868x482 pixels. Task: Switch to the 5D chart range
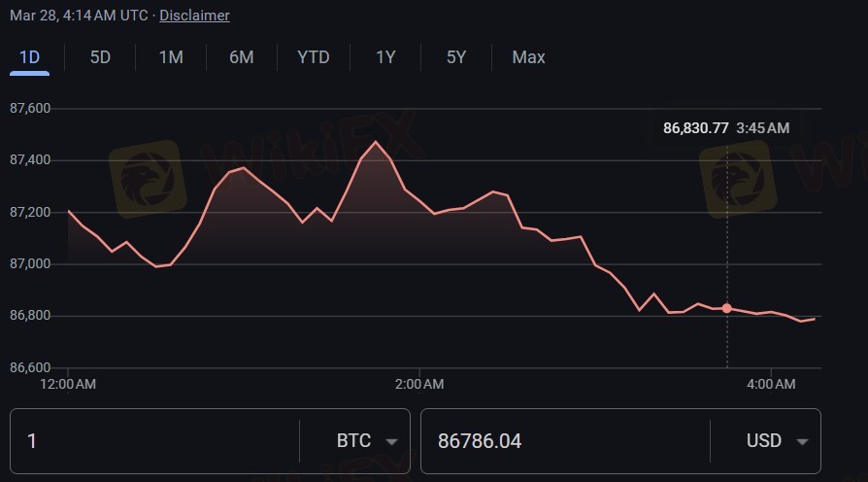[100, 57]
